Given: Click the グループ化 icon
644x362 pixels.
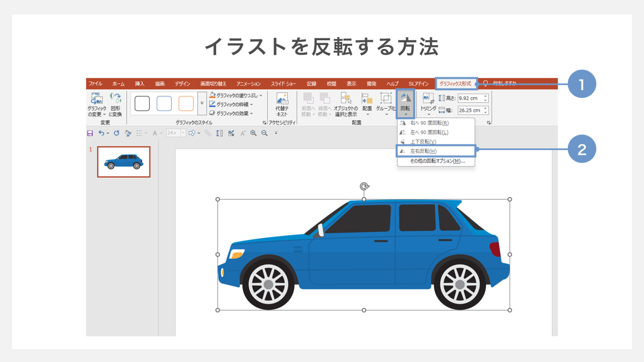Looking at the screenshot, I should pos(386,98).
